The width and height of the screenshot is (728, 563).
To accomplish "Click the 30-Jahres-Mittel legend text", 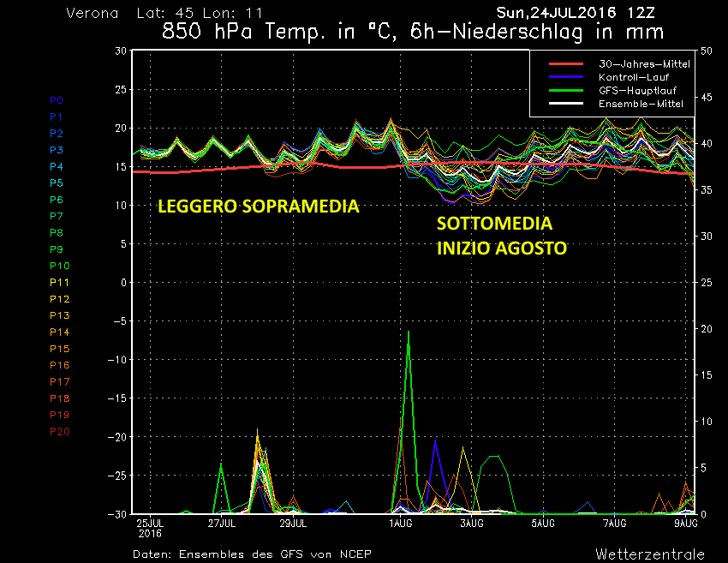I will (x=644, y=64).
